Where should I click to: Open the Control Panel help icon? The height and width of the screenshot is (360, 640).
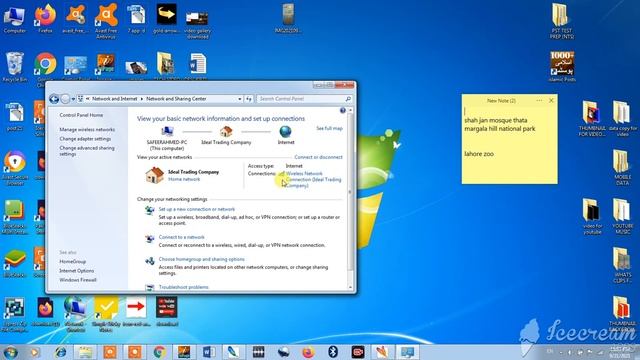[343, 111]
